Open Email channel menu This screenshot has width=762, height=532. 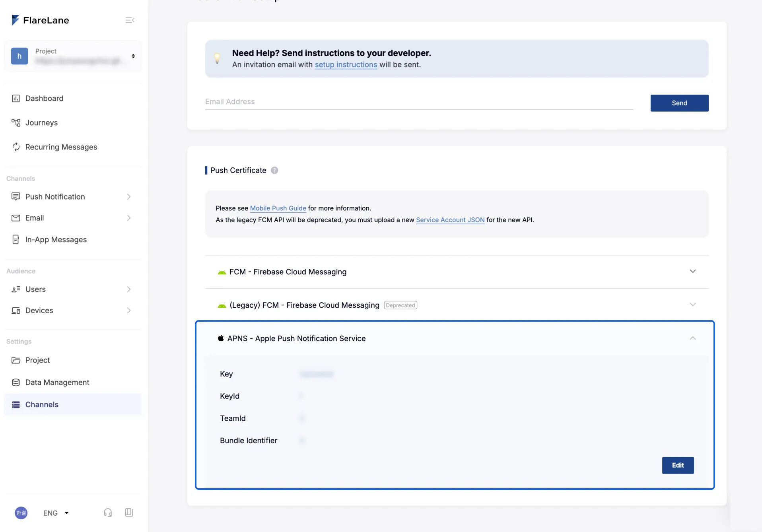(x=35, y=217)
